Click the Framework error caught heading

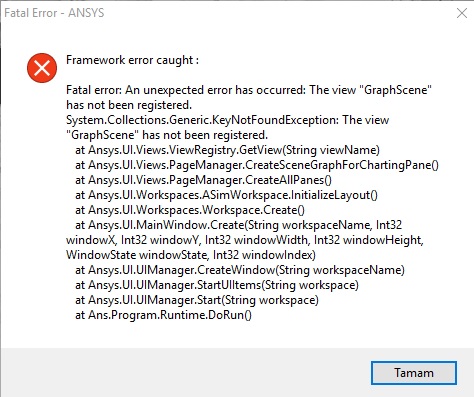(132, 60)
